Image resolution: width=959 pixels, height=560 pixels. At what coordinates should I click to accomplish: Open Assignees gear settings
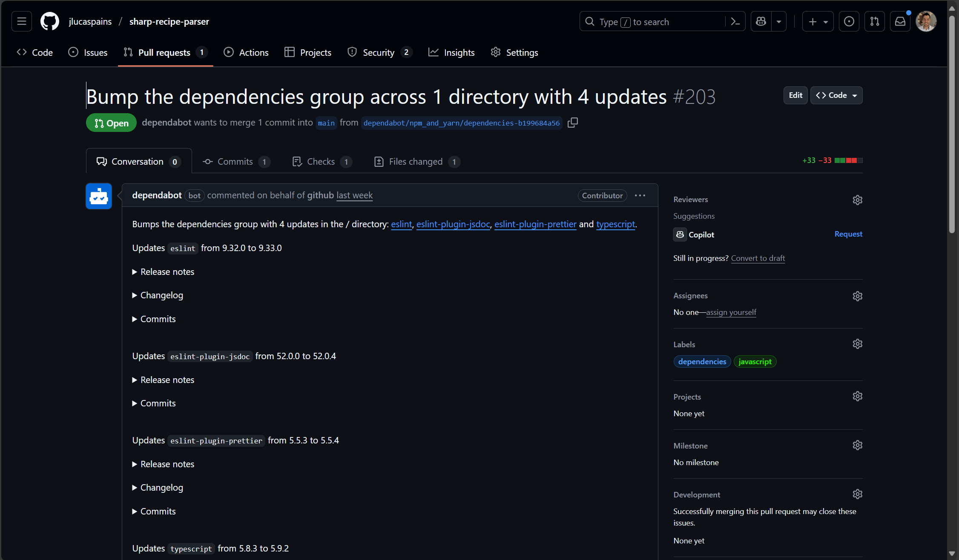(857, 296)
